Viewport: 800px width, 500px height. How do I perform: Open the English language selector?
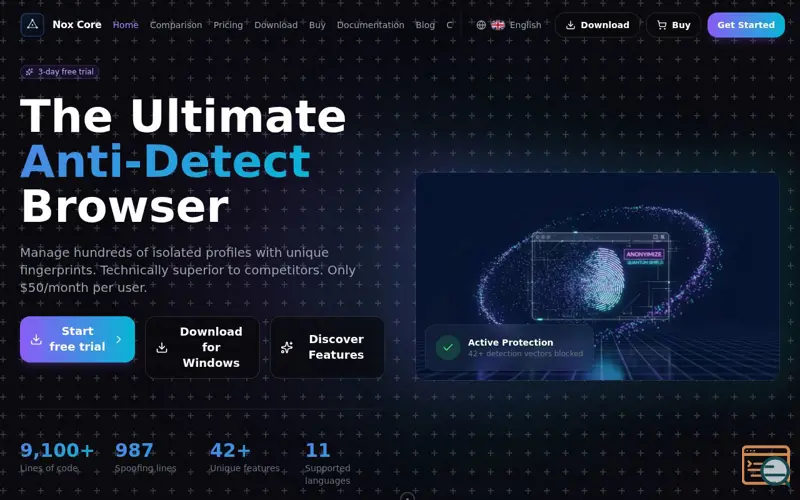click(x=509, y=25)
